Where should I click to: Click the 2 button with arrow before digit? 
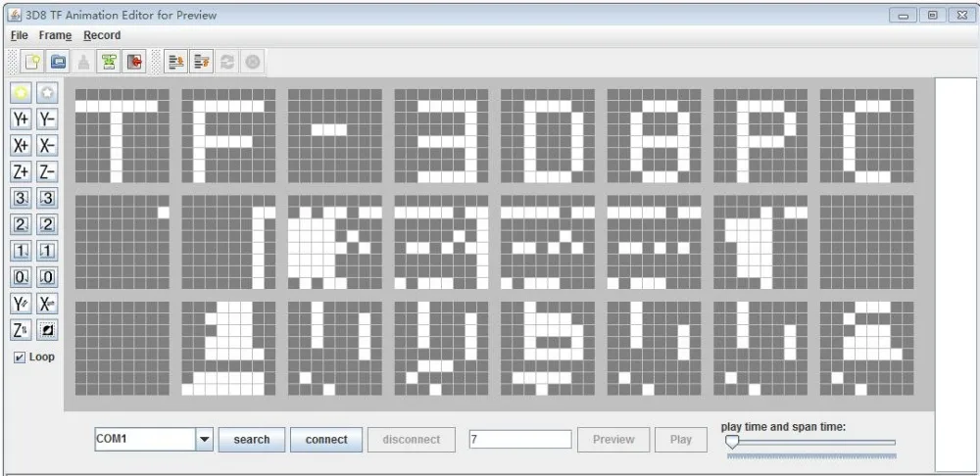47,225
